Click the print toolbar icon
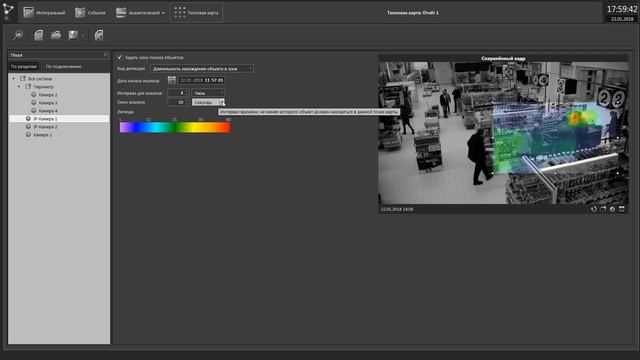Viewport: 640px width, 360px height. coord(56,36)
